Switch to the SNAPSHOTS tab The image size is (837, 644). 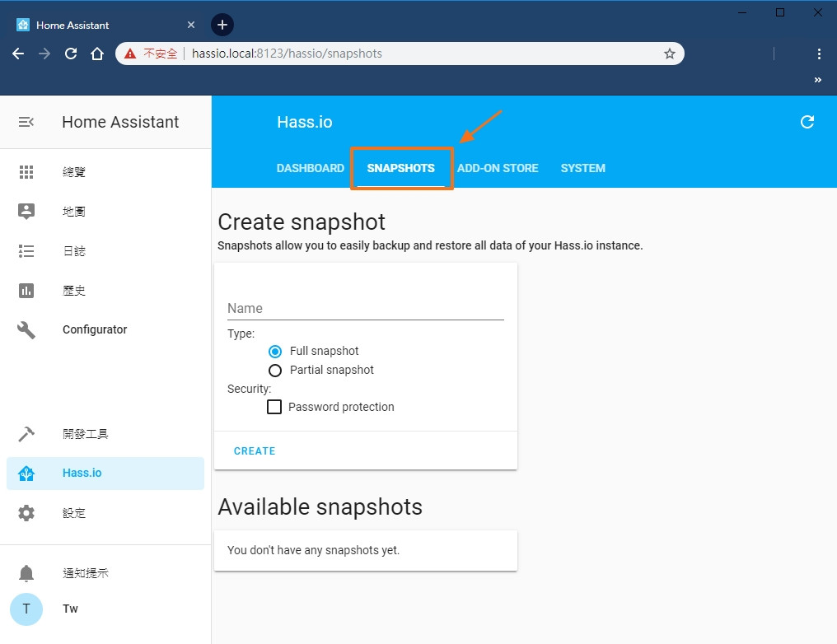point(401,168)
